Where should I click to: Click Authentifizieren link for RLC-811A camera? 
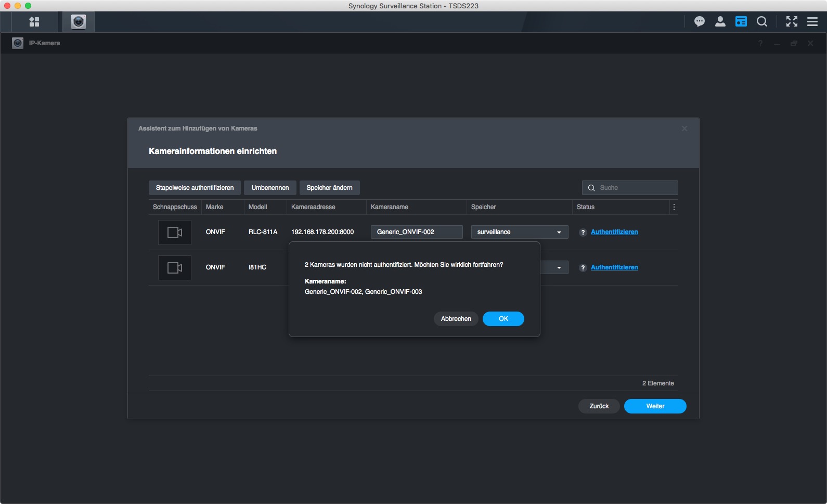point(614,232)
